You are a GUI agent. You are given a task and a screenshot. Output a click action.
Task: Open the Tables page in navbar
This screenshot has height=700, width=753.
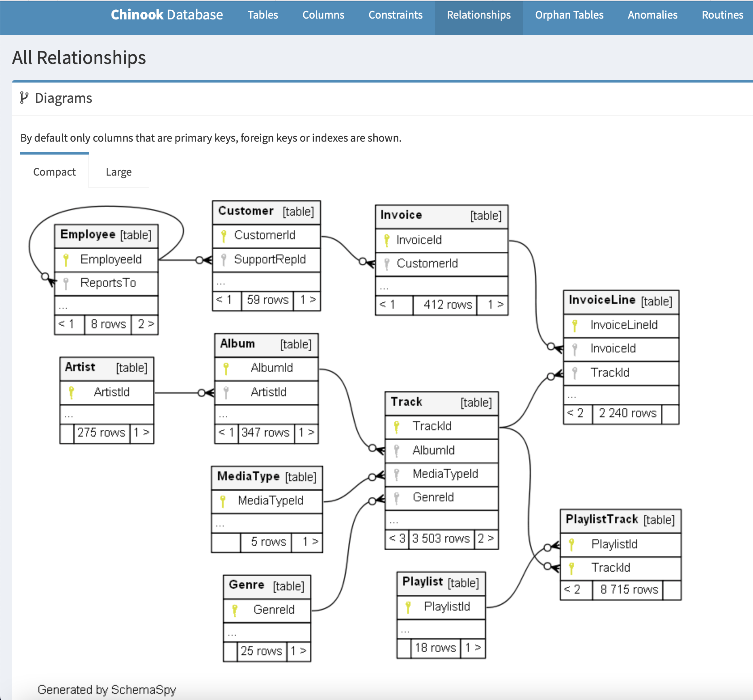click(x=263, y=15)
